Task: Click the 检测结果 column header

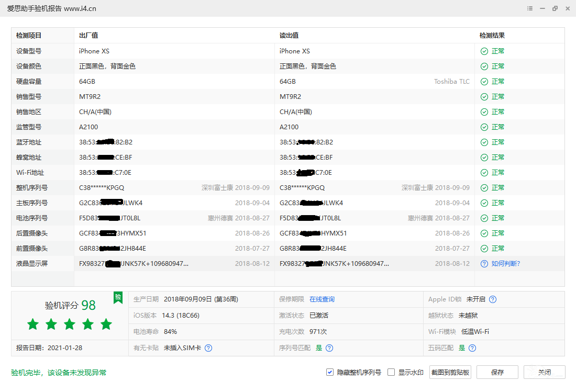Action: (x=492, y=36)
